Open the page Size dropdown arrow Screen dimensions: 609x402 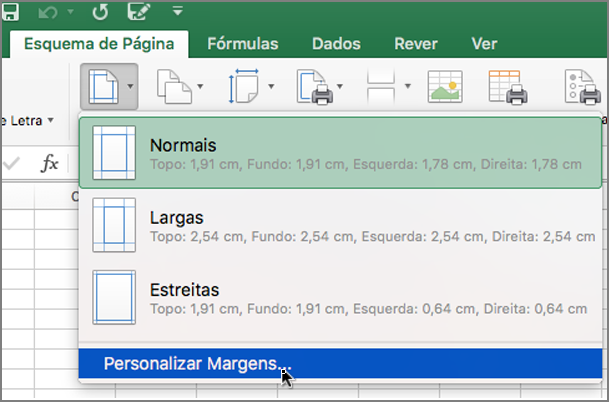coord(271,86)
